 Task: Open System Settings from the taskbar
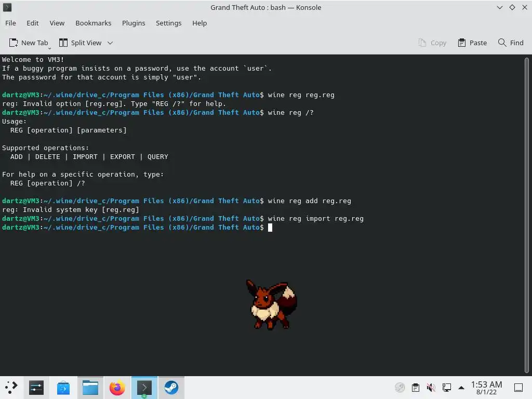(36, 388)
